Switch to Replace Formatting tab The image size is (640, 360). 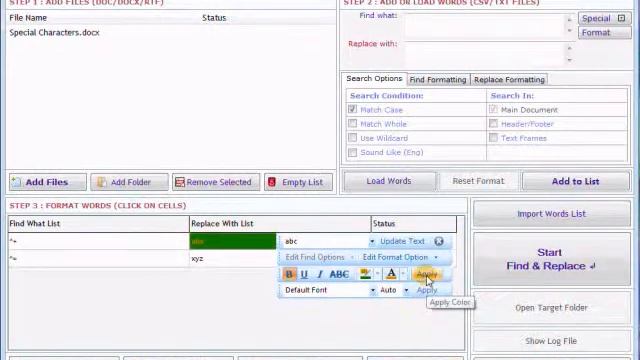(509, 80)
